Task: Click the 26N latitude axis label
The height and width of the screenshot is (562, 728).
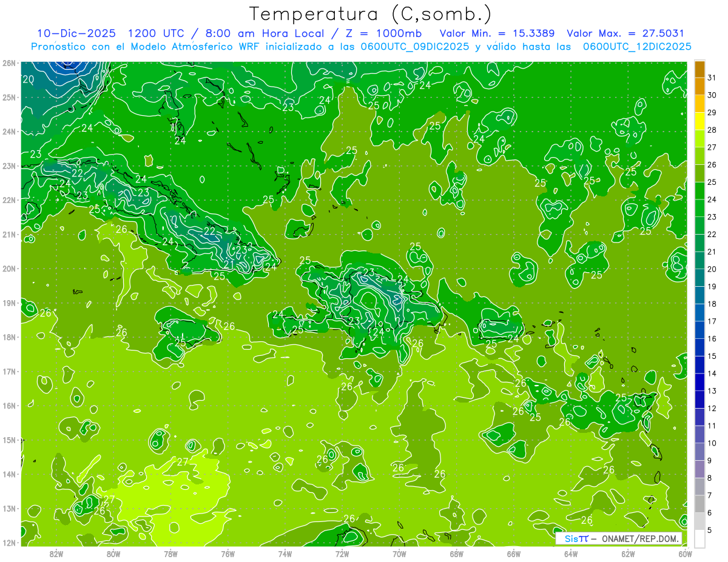Action: [x=9, y=63]
